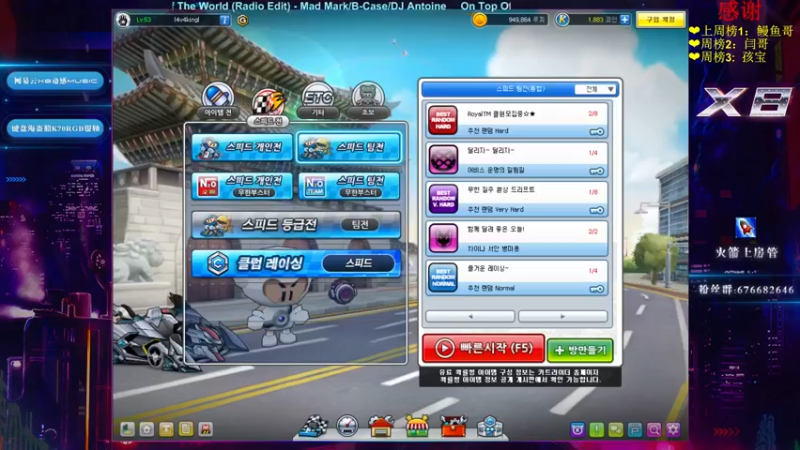Click the player profile paw icon
The image size is (800, 450).
click(123, 20)
